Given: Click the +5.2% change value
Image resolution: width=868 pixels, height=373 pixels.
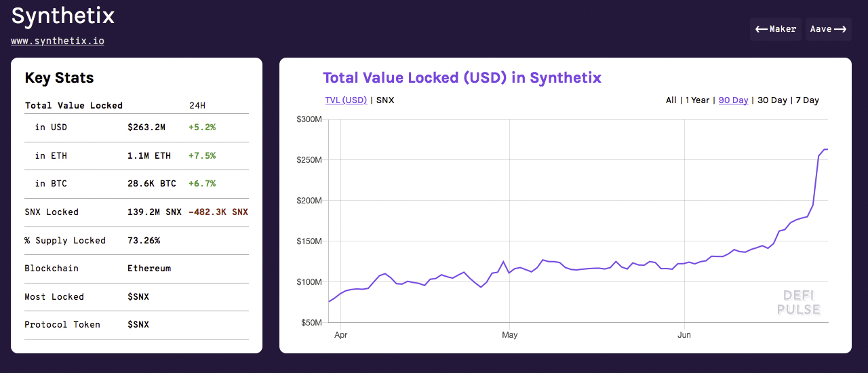Looking at the screenshot, I should click(202, 127).
